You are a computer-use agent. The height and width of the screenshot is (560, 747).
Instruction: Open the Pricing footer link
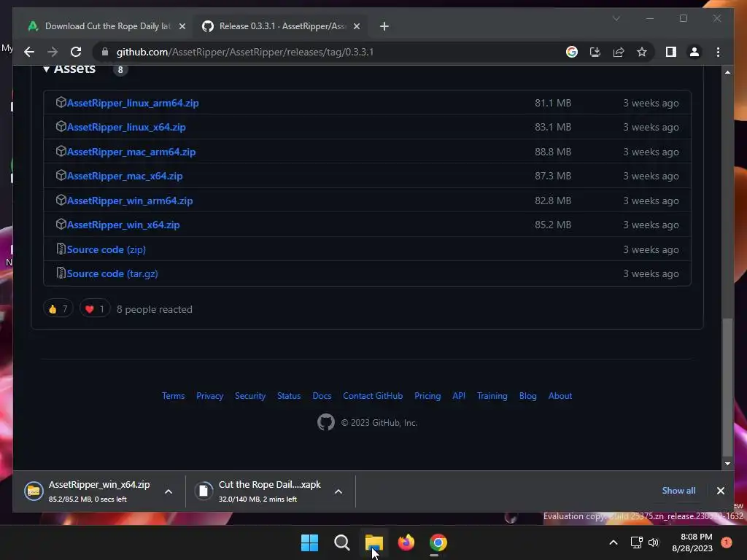click(x=427, y=396)
